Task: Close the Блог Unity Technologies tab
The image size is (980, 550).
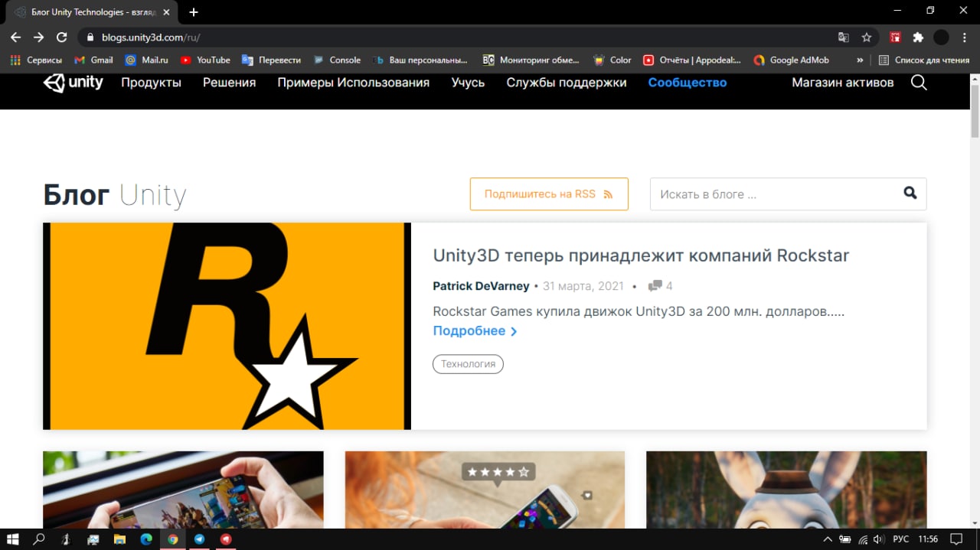Action: [x=167, y=12]
